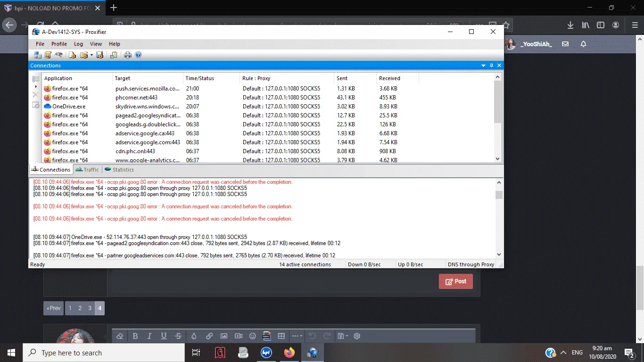The height and width of the screenshot is (362, 644).
Task: Open the Advanced settings checklist icon
Action: point(114,55)
